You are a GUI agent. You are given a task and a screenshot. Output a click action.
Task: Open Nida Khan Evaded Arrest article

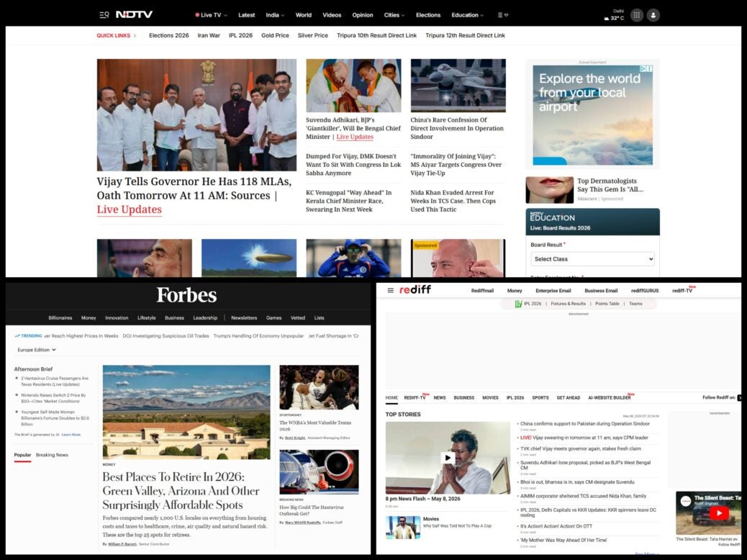(453, 201)
